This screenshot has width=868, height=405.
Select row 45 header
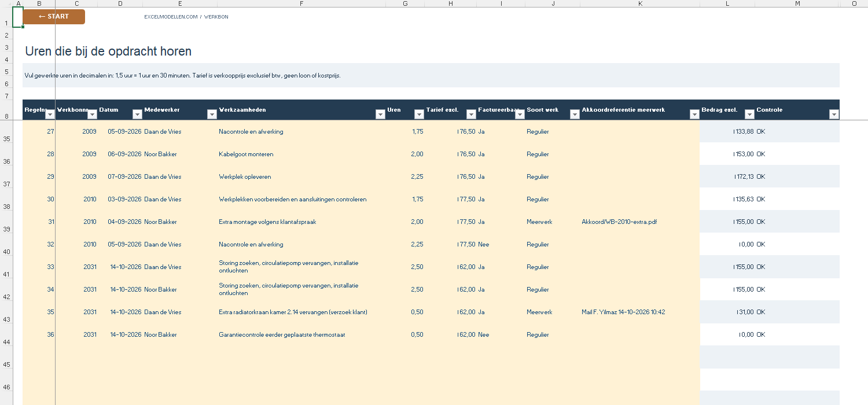click(x=6, y=357)
